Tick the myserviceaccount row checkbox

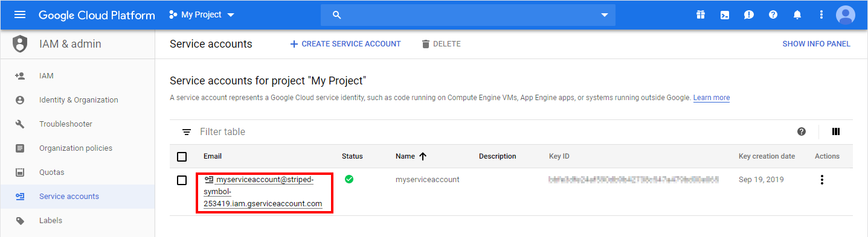(182, 180)
